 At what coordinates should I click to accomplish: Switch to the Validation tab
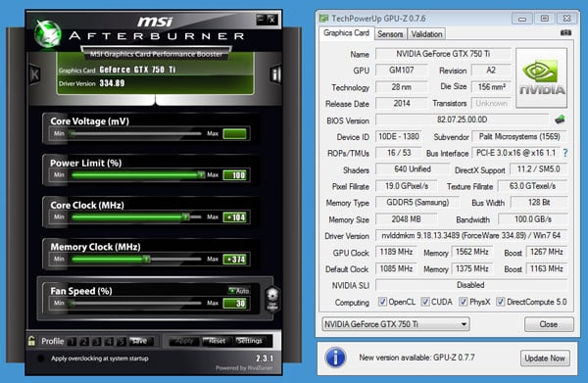coord(426,34)
